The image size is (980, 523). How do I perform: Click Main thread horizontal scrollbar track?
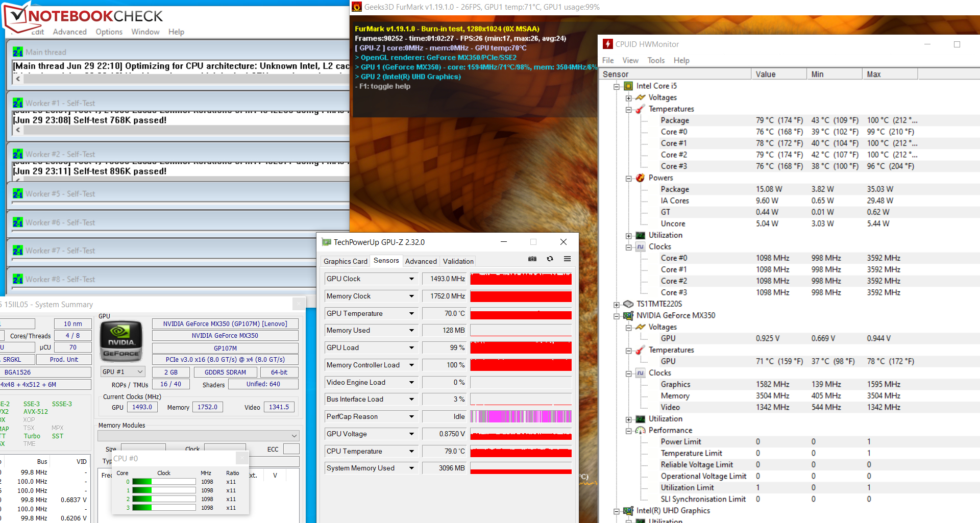point(186,79)
